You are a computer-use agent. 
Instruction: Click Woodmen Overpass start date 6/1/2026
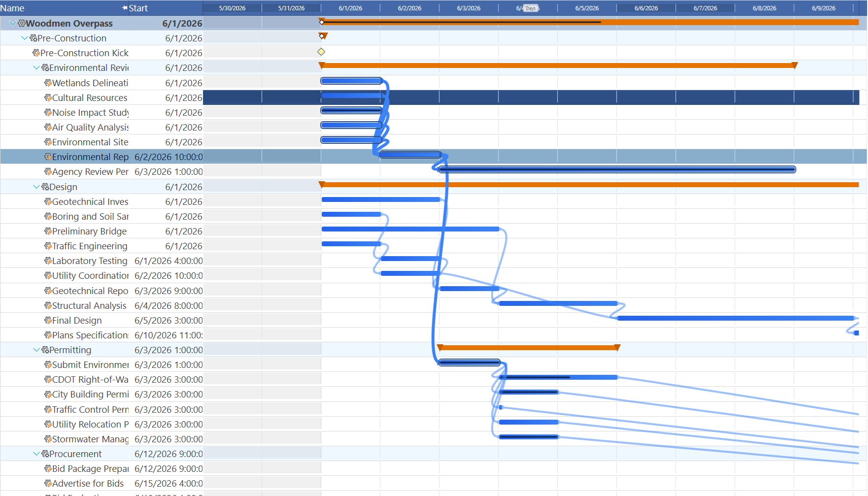(182, 23)
